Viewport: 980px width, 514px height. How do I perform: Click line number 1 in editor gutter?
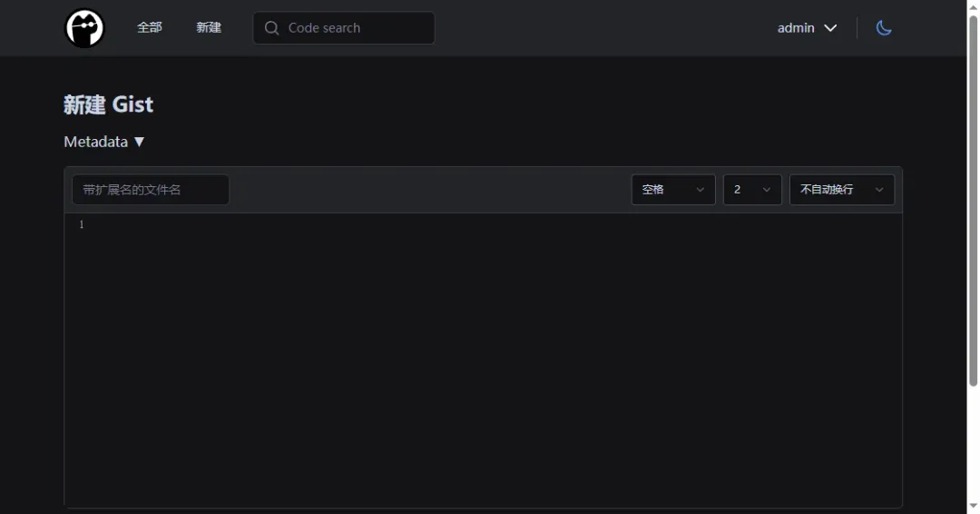81,224
